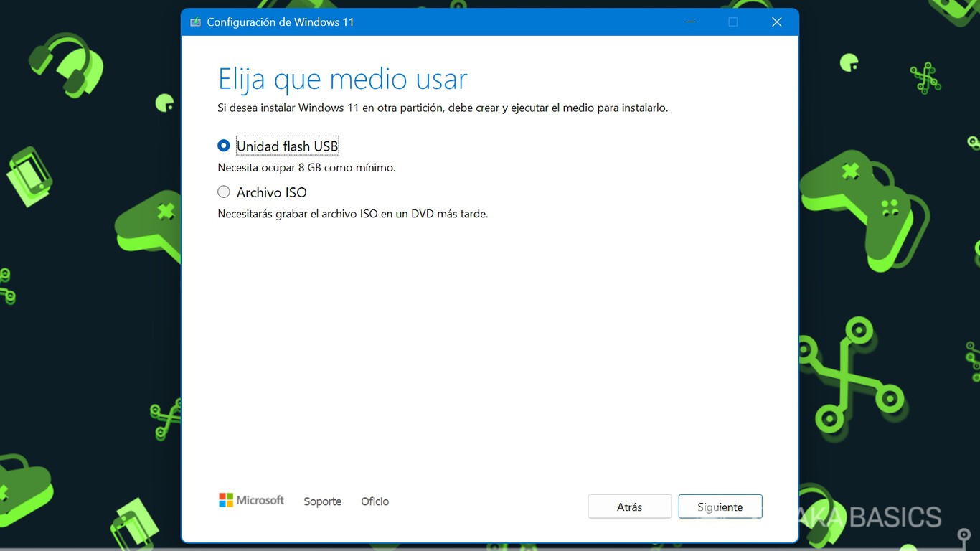Click text 'Necesita ocupar 8 GB como mínimo.'
Image resolution: width=980 pixels, height=551 pixels.
click(307, 167)
